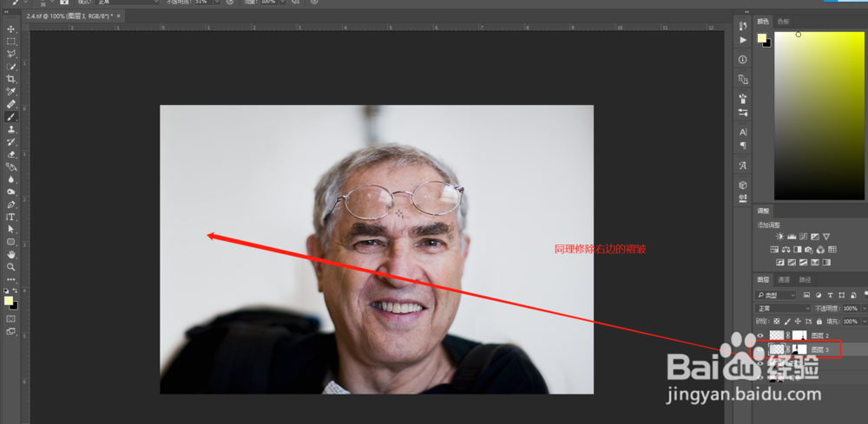Open layer blend mode 正常 dropdown
The width and height of the screenshot is (868, 424).
coord(783,309)
